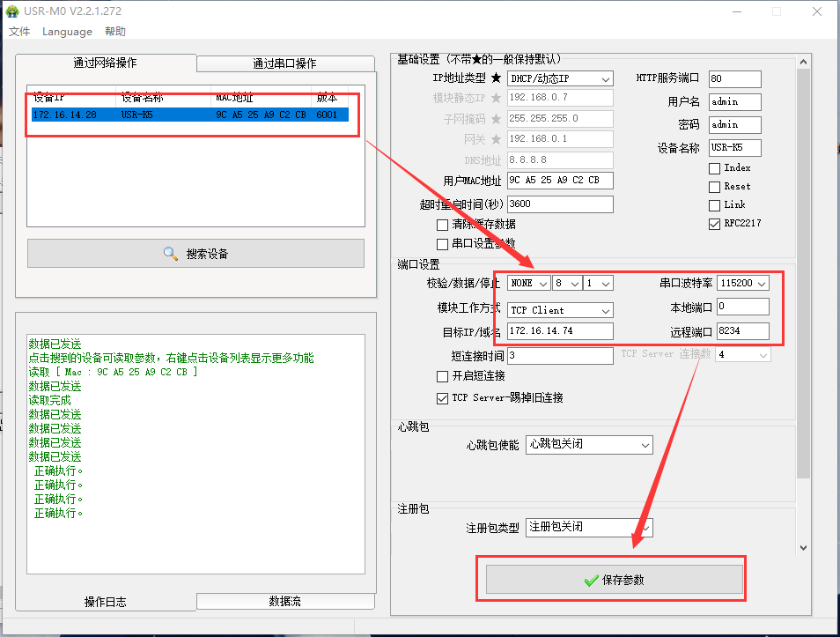Open the TCP Client work mode dropdown
The height and width of the screenshot is (637, 840).
560,310
